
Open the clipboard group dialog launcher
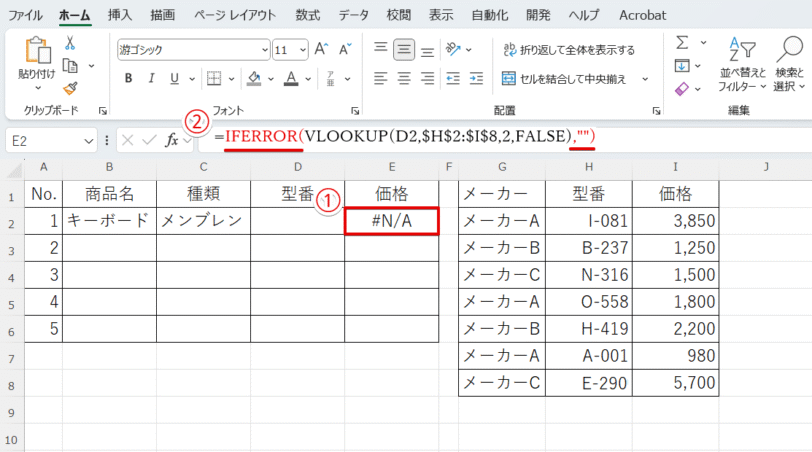[x=103, y=110]
